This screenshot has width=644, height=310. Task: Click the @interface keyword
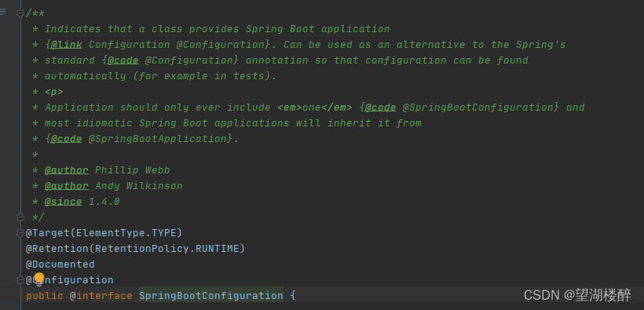[101, 296]
